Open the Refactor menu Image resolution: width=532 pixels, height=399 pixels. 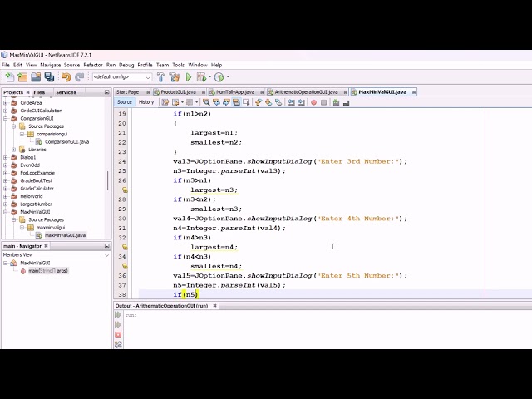pos(93,65)
